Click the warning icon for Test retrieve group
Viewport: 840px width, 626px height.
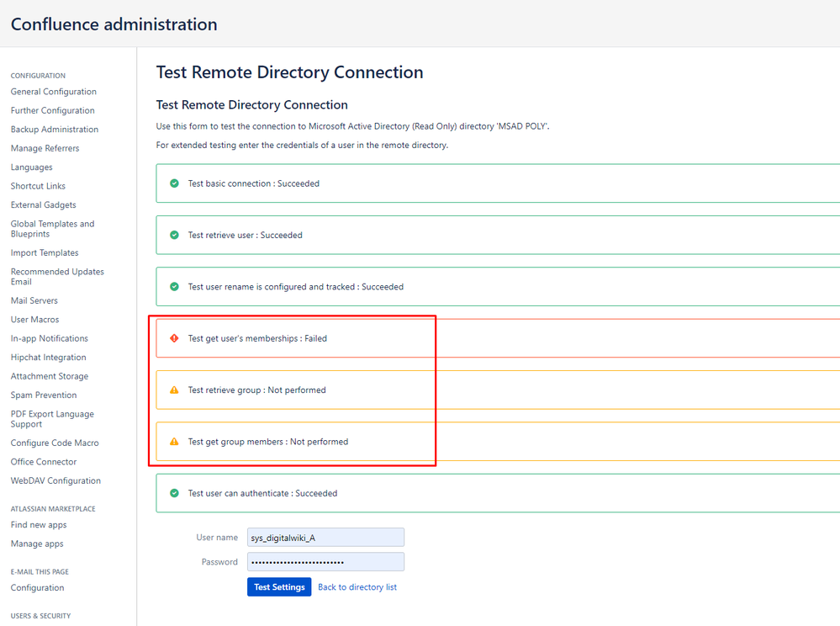pos(174,390)
